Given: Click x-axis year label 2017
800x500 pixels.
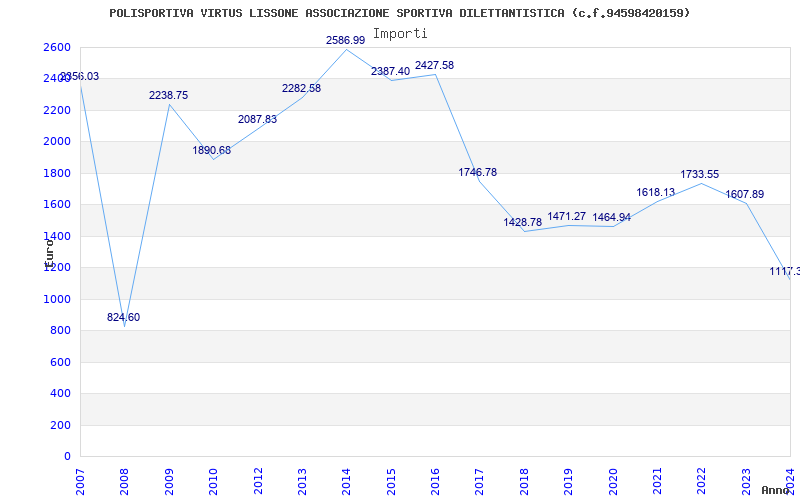Looking at the screenshot, I should (480, 481).
